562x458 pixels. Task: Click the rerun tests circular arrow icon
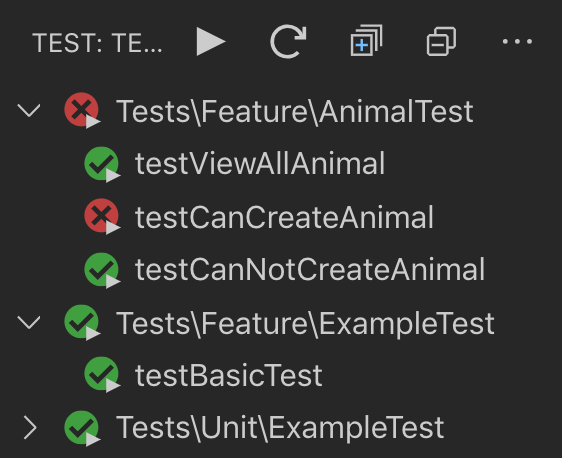[x=288, y=42]
